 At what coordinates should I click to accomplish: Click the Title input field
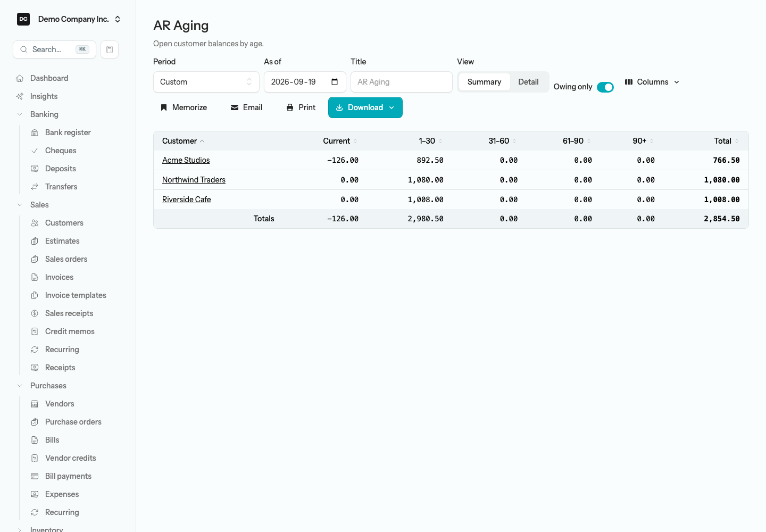[x=402, y=82]
